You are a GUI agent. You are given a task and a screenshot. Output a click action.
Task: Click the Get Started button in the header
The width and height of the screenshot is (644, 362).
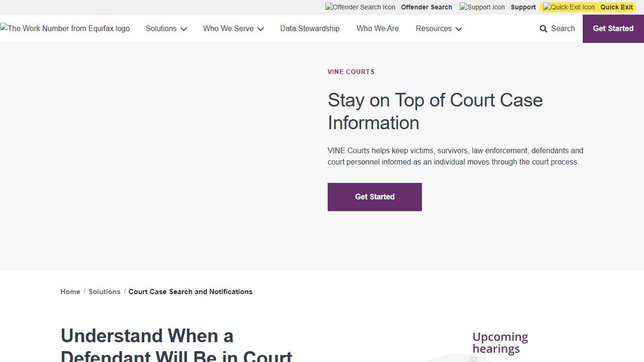click(x=613, y=29)
